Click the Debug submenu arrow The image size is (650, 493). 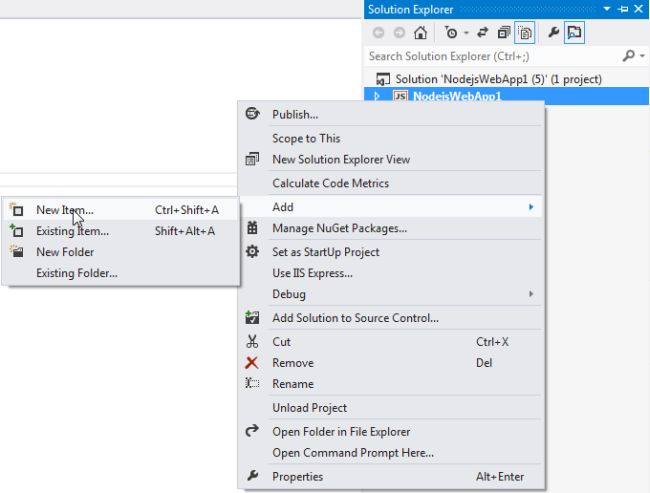pyautogui.click(x=531, y=294)
